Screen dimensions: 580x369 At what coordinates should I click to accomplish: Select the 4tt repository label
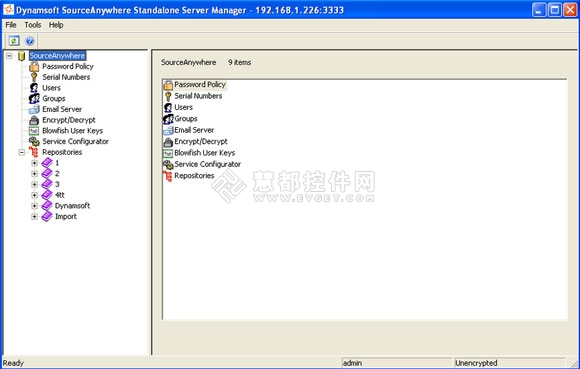point(60,195)
